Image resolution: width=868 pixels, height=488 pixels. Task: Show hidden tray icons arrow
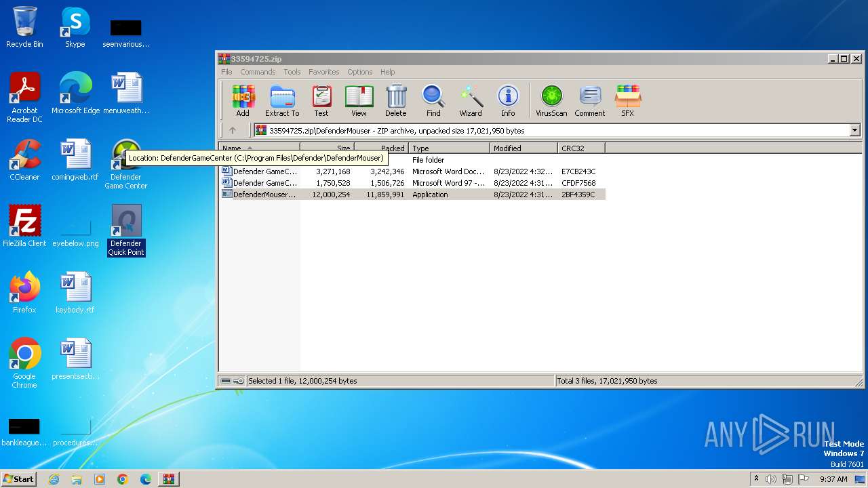[756, 479]
